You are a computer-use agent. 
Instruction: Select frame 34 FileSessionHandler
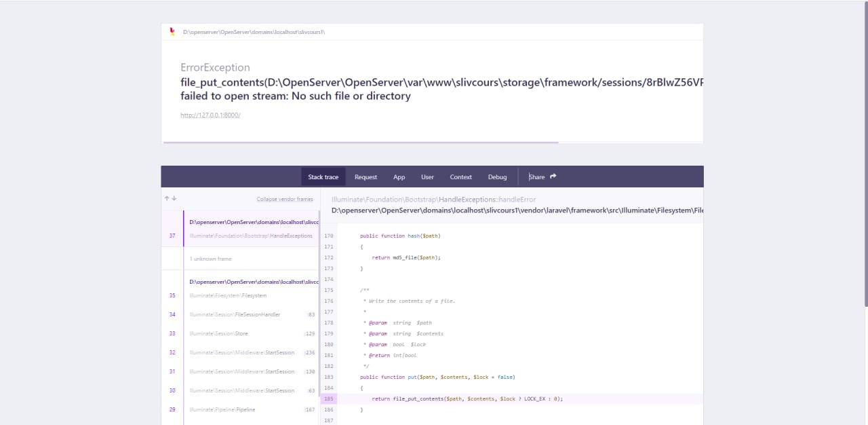[240, 314]
